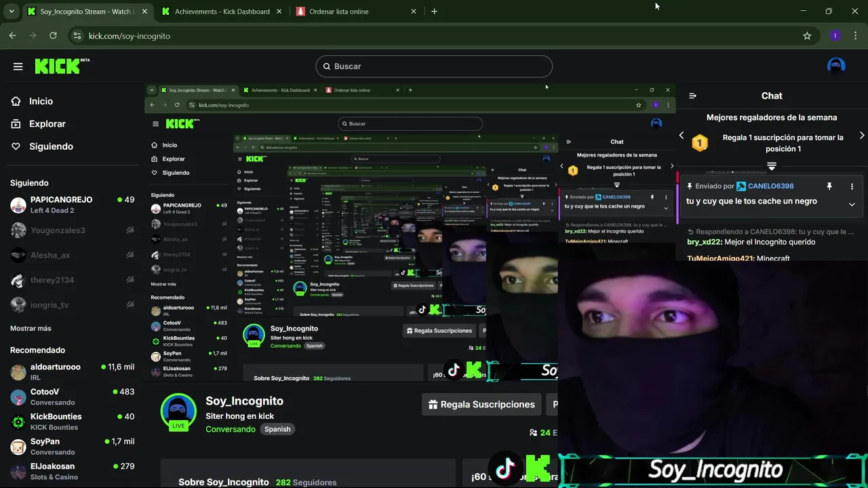Click the Siter hong en kick stream title

point(239,416)
